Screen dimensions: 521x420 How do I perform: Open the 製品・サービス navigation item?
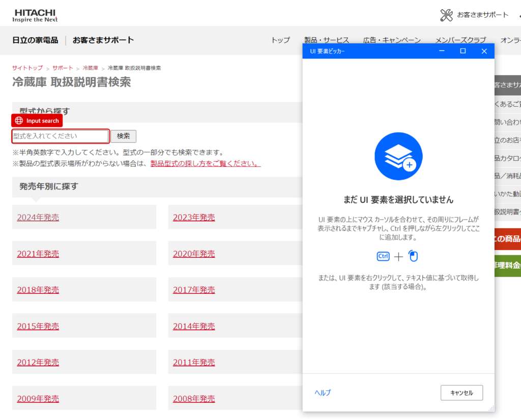pos(327,40)
